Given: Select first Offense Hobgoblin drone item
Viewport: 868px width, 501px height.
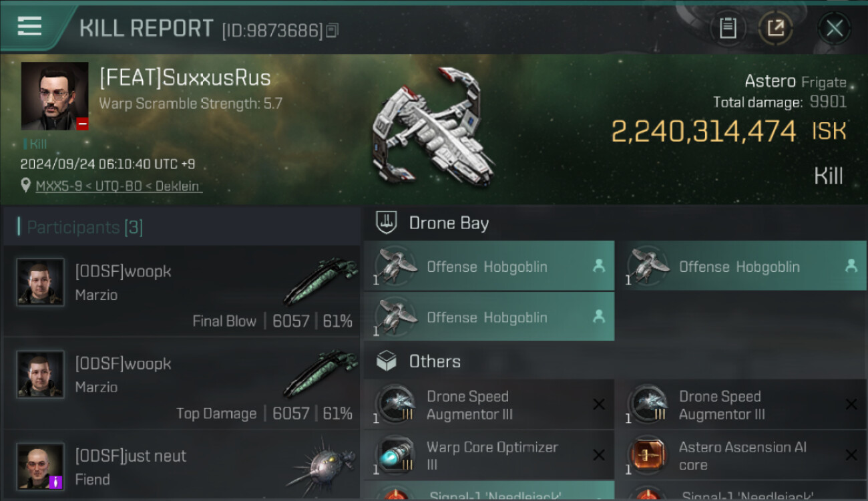Looking at the screenshot, I should [x=489, y=266].
